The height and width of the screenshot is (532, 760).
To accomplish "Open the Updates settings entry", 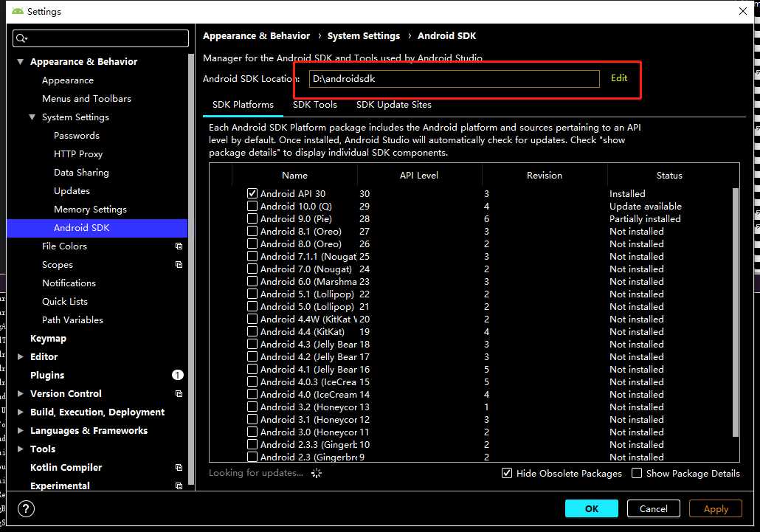I will point(72,191).
